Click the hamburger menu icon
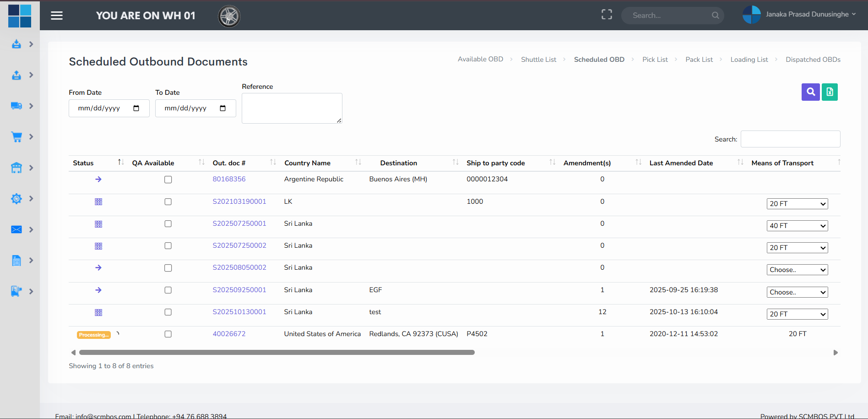Viewport: 868px width, 419px height. click(x=57, y=16)
